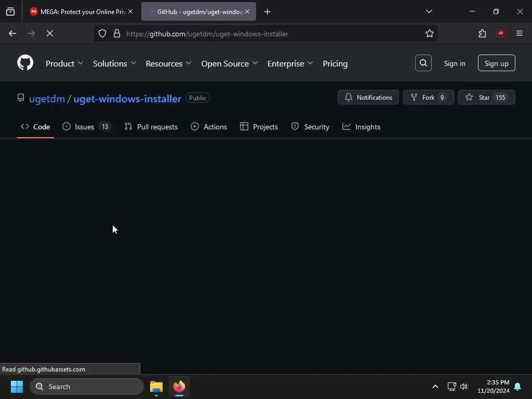The width and height of the screenshot is (532, 399).
Task: Select the Code tab
Action: [35, 127]
